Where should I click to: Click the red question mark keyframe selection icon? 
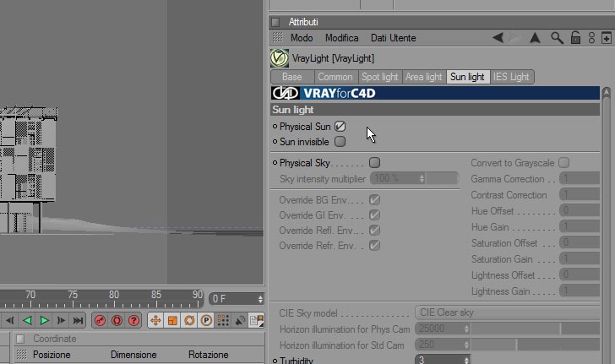point(133,320)
